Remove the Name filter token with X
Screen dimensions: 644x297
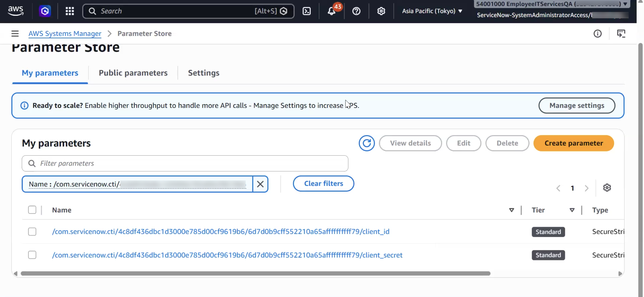point(260,184)
